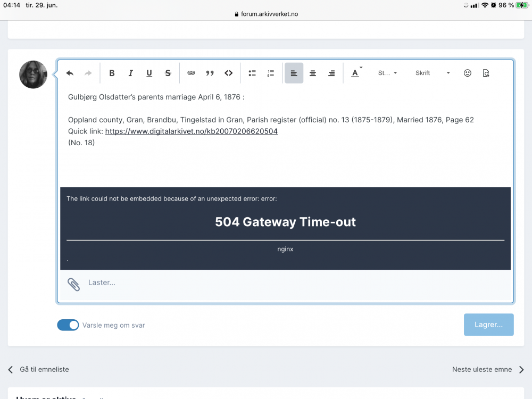Open the St... size dropdown
The width and height of the screenshot is (532, 399).
click(387, 73)
